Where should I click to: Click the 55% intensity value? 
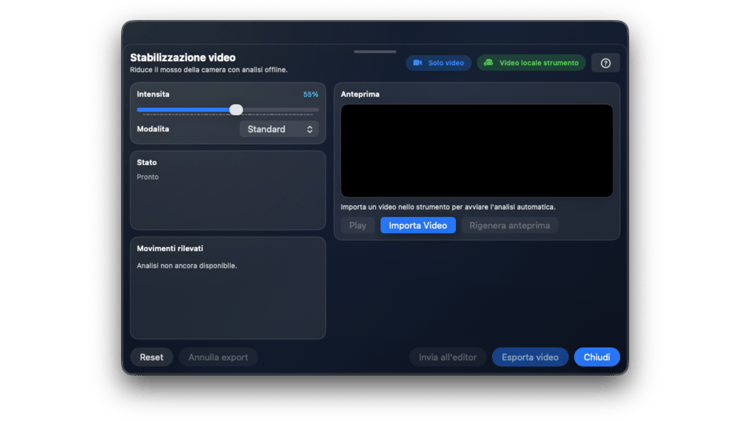(310, 94)
